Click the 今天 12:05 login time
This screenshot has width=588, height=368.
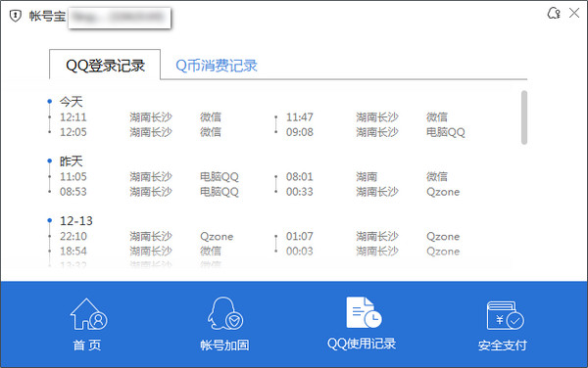pyautogui.click(x=73, y=132)
